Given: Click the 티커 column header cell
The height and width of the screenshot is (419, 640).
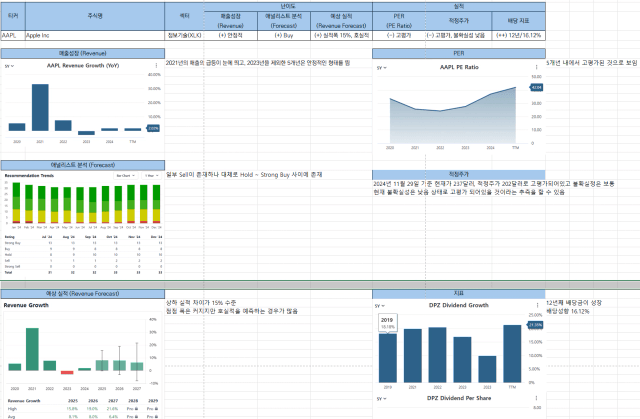Looking at the screenshot, I should point(13,16).
